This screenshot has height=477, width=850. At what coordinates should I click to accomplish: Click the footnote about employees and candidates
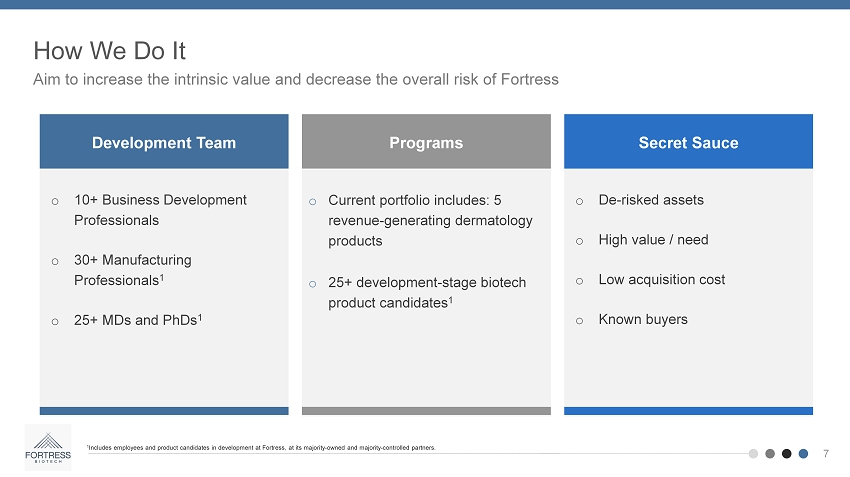coord(262,448)
